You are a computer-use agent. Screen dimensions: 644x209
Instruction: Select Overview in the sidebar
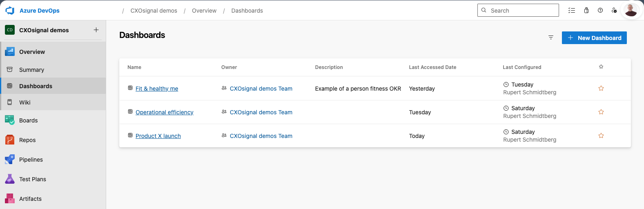pos(53,52)
